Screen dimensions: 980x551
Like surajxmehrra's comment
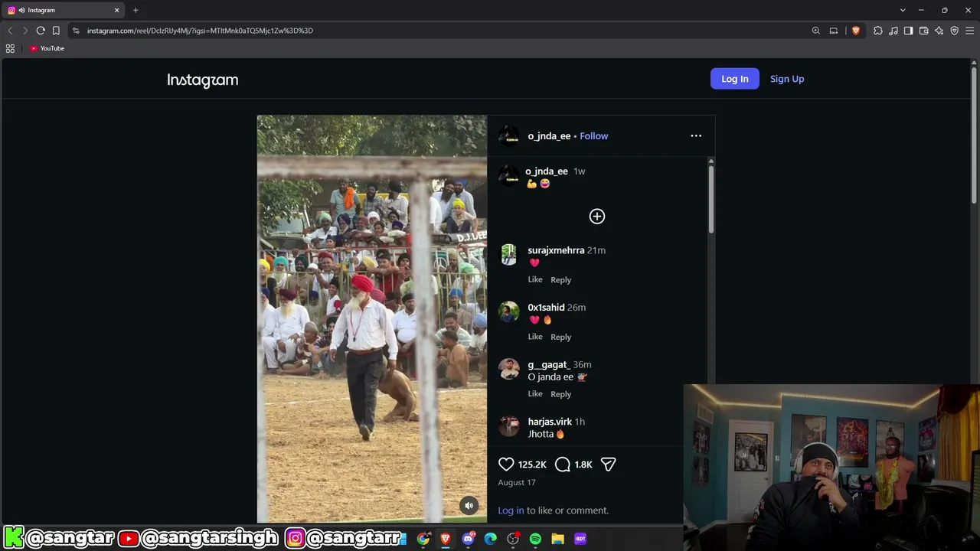(535, 279)
